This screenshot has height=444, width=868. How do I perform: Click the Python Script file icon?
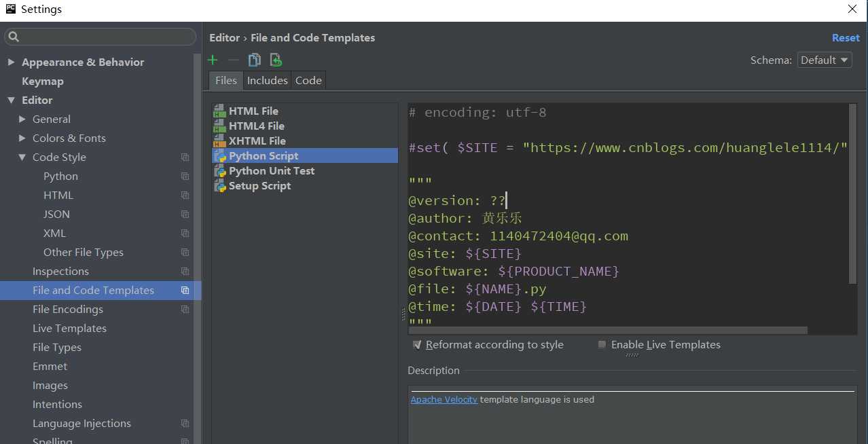[219, 155]
